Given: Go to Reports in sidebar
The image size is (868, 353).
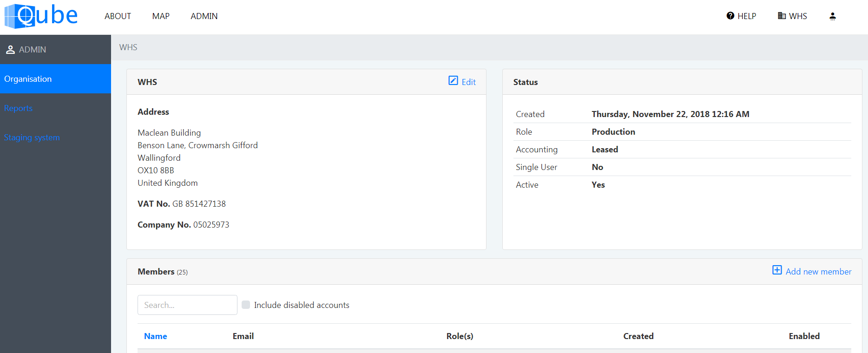Looking at the screenshot, I should click(18, 108).
